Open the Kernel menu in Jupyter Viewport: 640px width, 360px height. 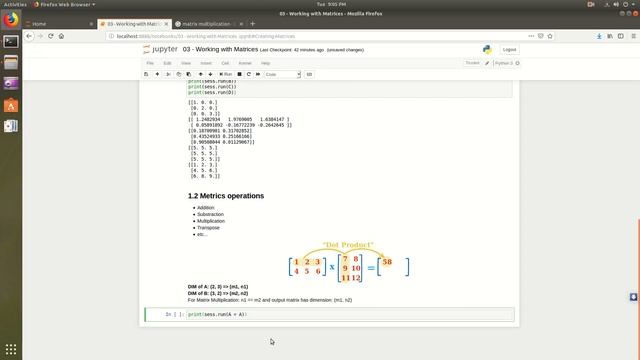245,63
